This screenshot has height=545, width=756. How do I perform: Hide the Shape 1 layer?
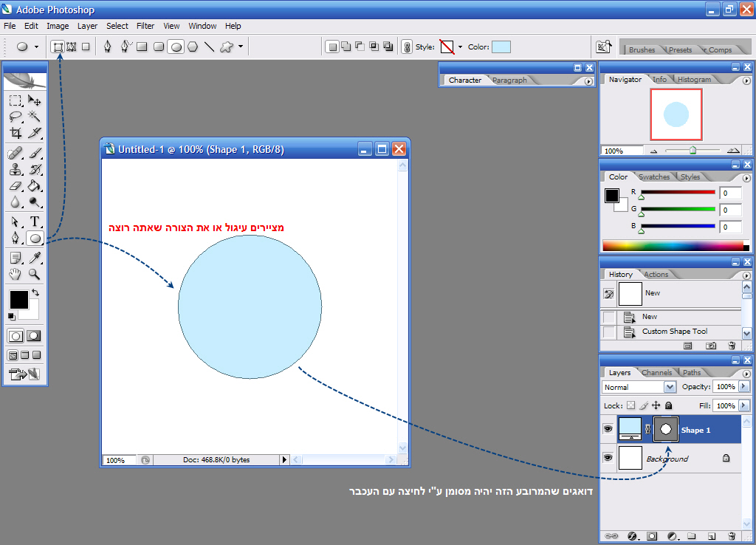(x=608, y=429)
